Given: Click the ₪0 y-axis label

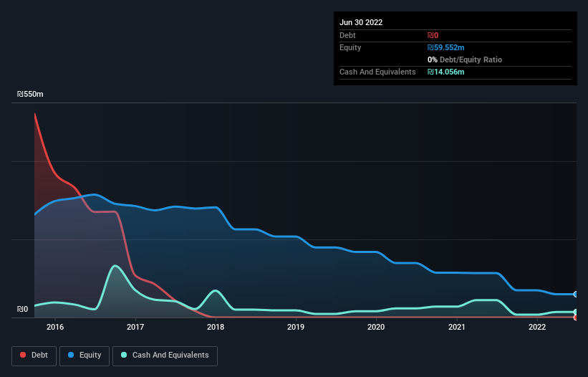Looking at the screenshot, I should pyautogui.click(x=22, y=309).
